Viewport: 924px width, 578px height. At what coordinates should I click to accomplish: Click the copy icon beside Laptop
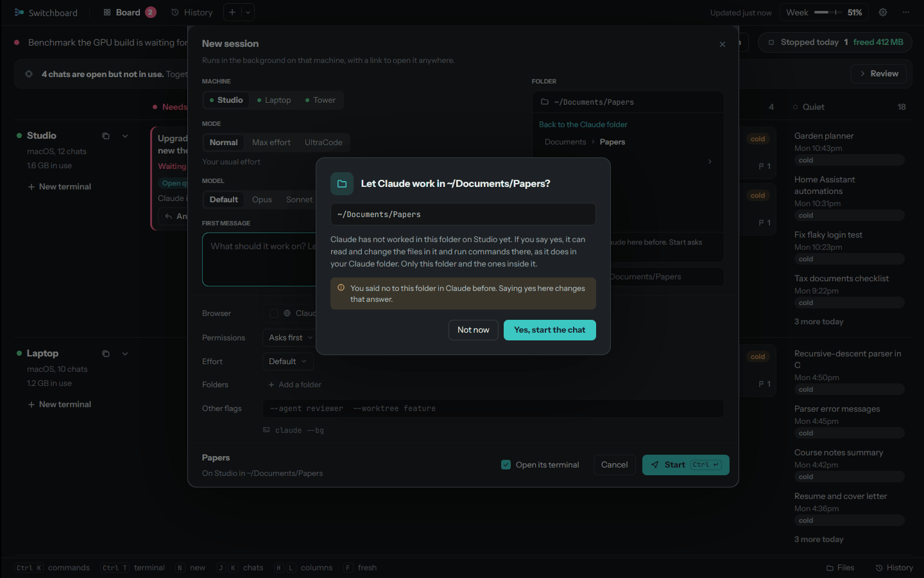tap(106, 354)
